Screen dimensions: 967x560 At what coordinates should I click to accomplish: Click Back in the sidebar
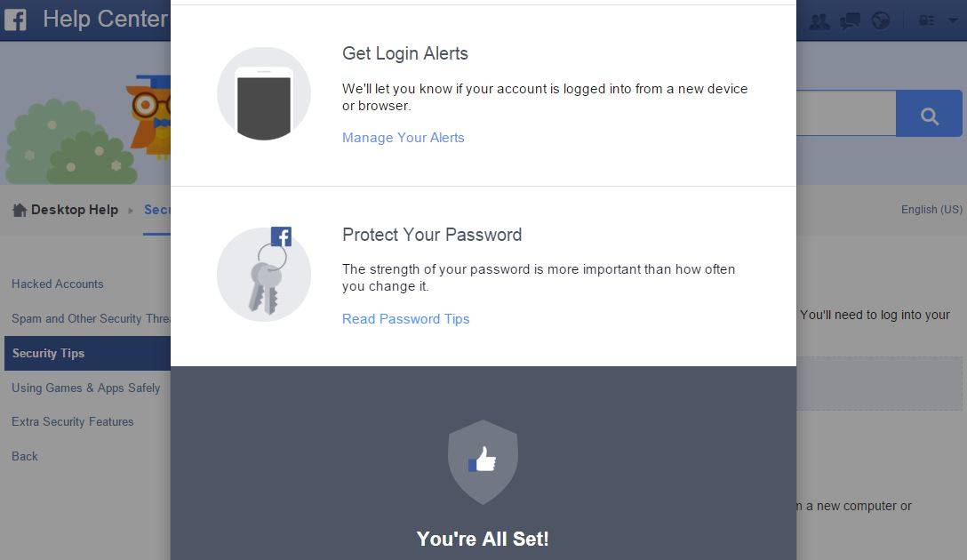tap(25, 456)
